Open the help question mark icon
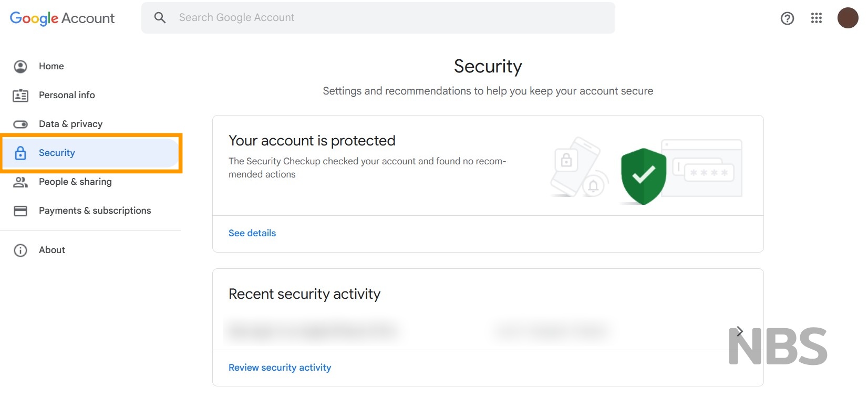 [787, 18]
